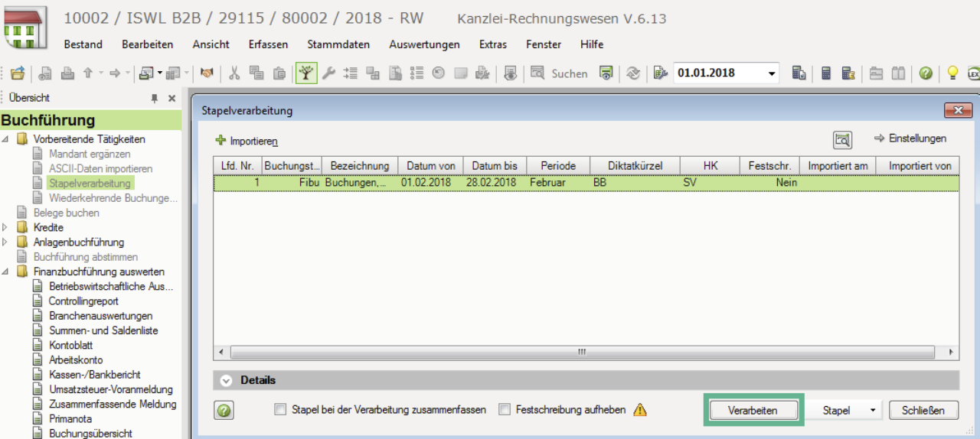The image size is (980, 439).
Task: Click the greyed print icon
Action: [67, 73]
